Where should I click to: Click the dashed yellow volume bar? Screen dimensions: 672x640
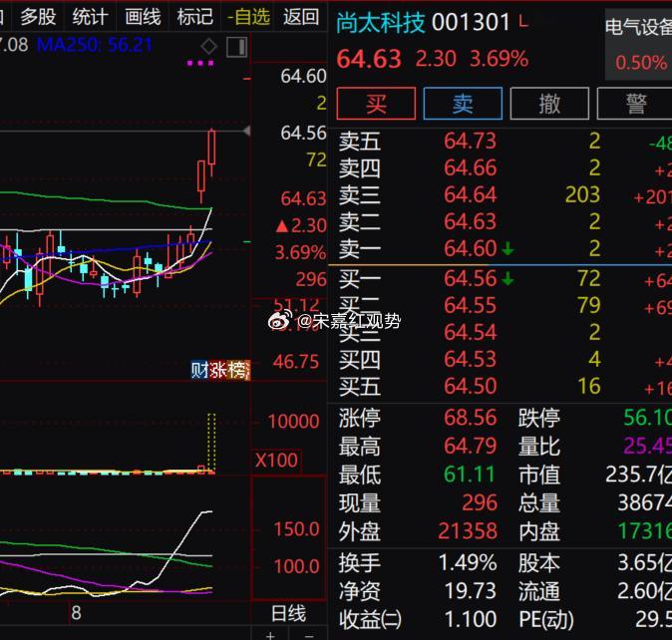[x=211, y=444]
